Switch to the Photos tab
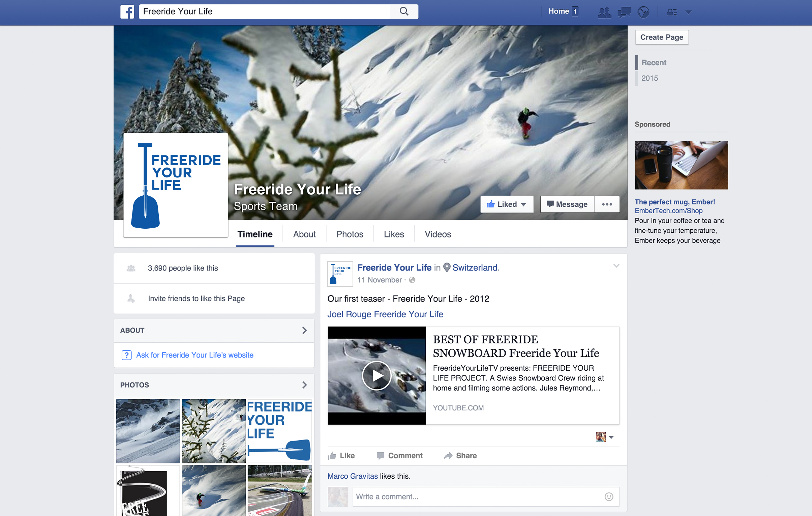The image size is (812, 516). (x=350, y=234)
